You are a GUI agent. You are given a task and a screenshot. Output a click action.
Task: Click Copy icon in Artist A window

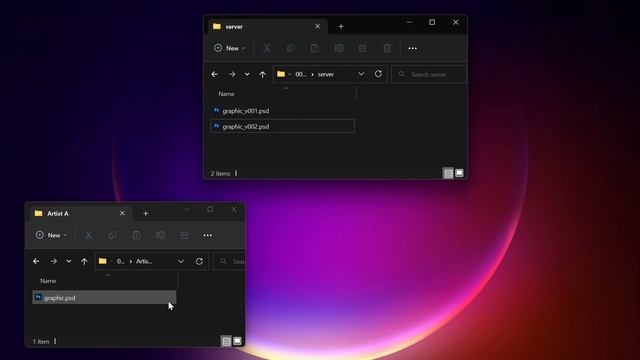[112, 235]
